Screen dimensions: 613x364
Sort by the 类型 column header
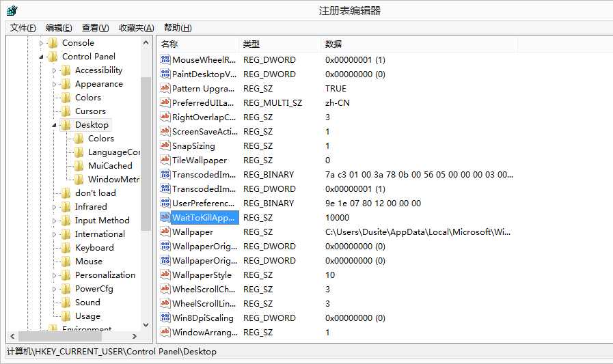[x=280, y=44]
